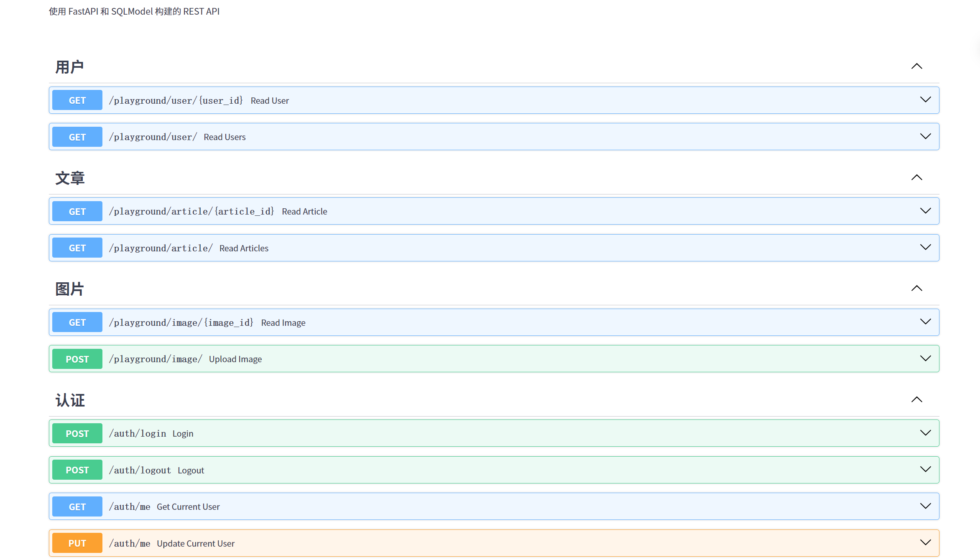Viewport: 980px width, 560px height.
Task: Open the GET /auth/me Get Current User row
Action: click(x=188, y=506)
